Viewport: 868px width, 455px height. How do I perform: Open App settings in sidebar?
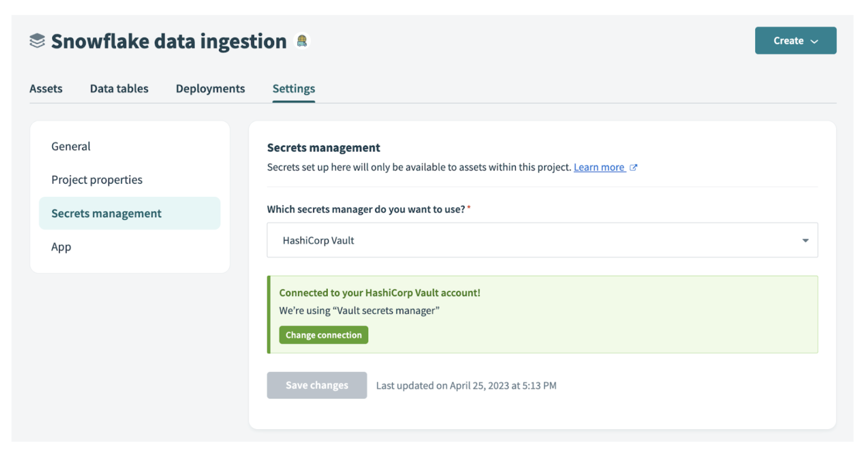(x=61, y=247)
